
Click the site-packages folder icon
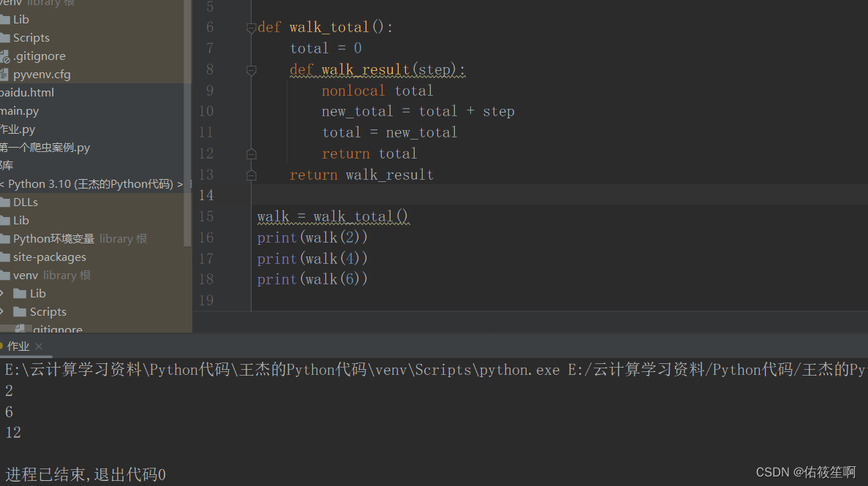tap(5, 257)
